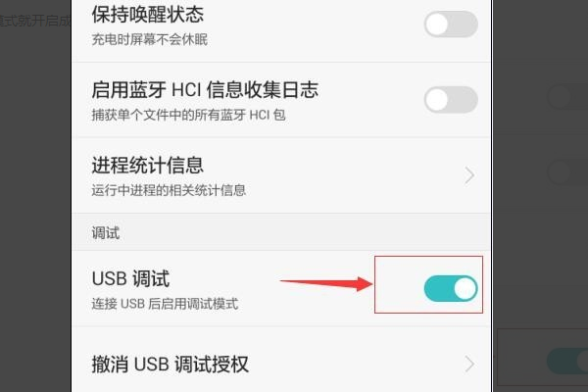588x392 pixels.
Task: Turn off the USB 调试 switch
Action: click(x=451, y=288)
